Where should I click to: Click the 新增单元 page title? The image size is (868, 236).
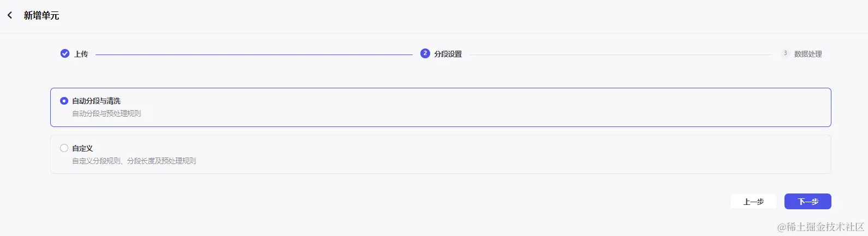point(41,16)
